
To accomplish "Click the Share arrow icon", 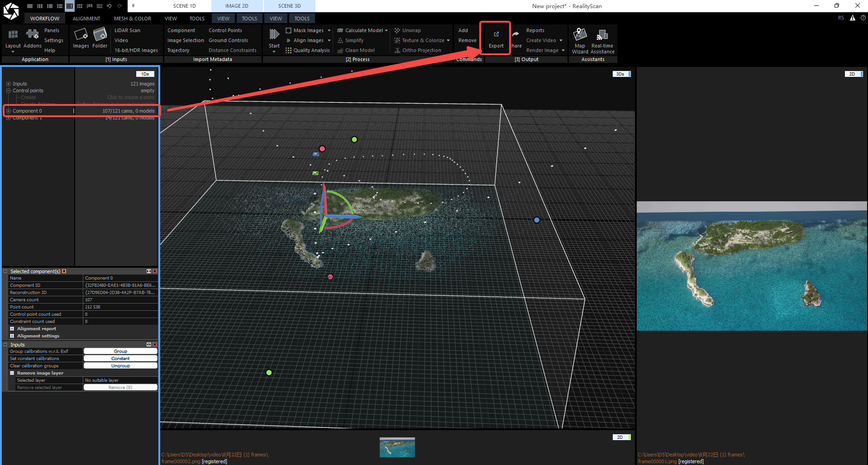I will tap(516, 34).
